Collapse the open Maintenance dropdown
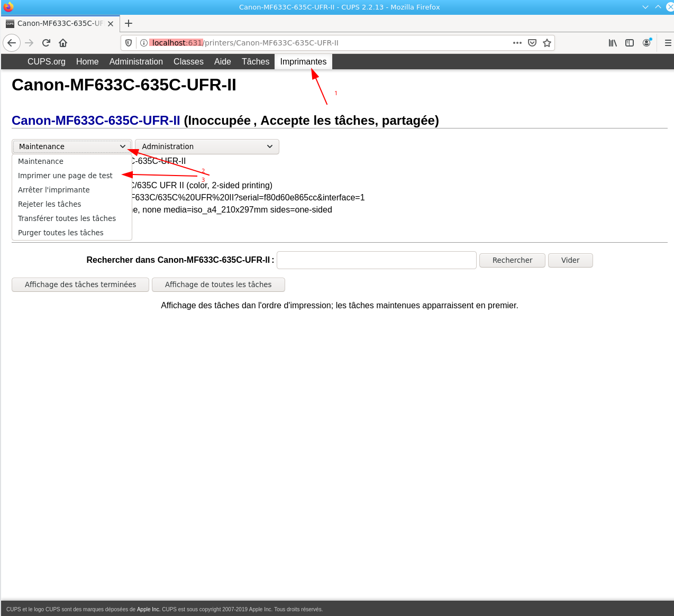Screen dimensions: 674x616 72,146
